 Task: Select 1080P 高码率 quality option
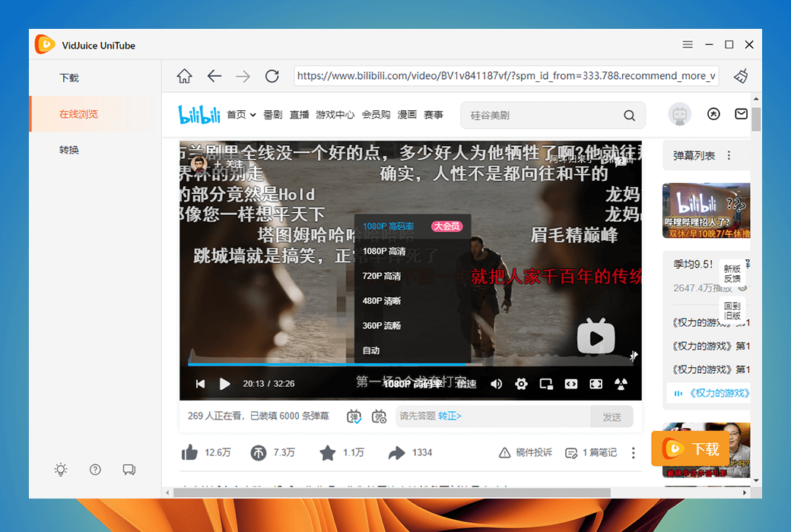coord(413,226)
